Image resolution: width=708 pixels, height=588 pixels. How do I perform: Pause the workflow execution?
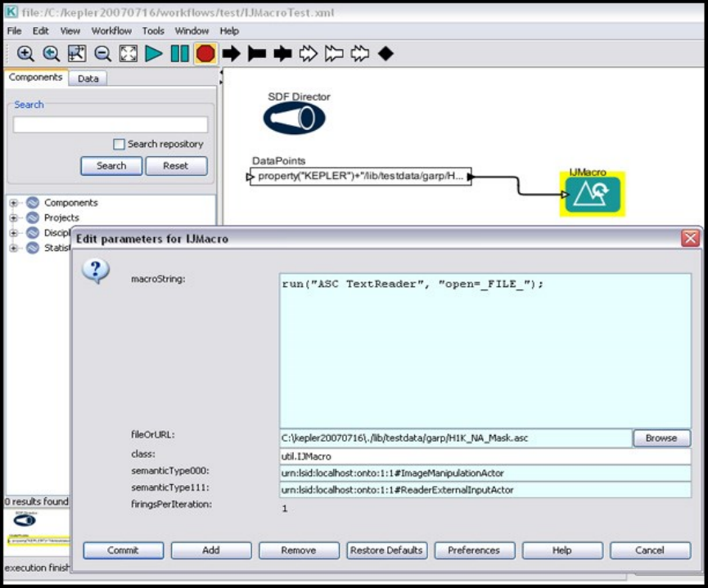[179, 54]
